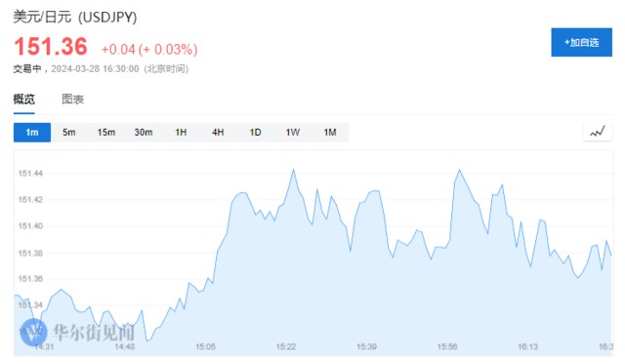Select the 15m interval
This screenshot has width=625, height=364.
[106, 132]
